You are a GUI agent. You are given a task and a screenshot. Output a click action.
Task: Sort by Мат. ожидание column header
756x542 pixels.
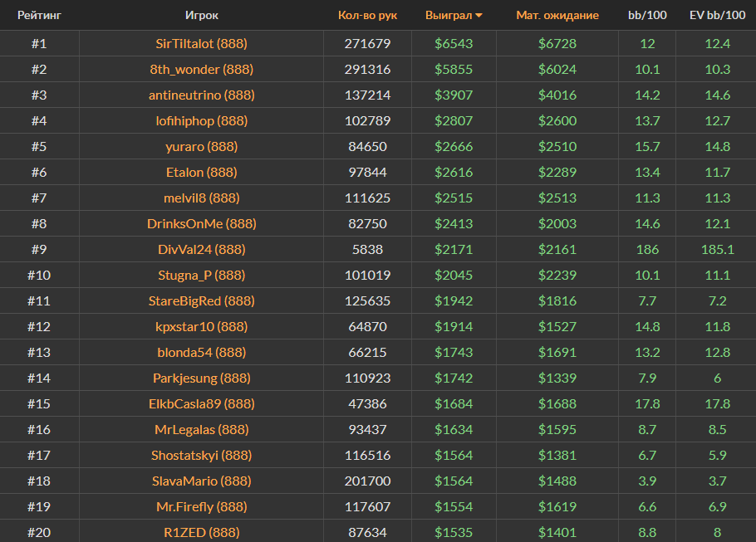coord(557,15)
